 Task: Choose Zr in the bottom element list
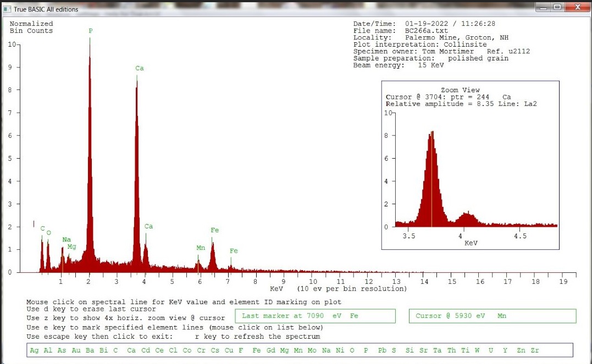535,350
